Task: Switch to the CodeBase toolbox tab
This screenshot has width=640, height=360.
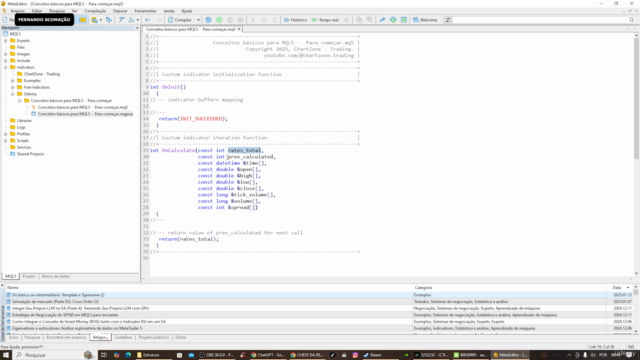Action: 123,338
